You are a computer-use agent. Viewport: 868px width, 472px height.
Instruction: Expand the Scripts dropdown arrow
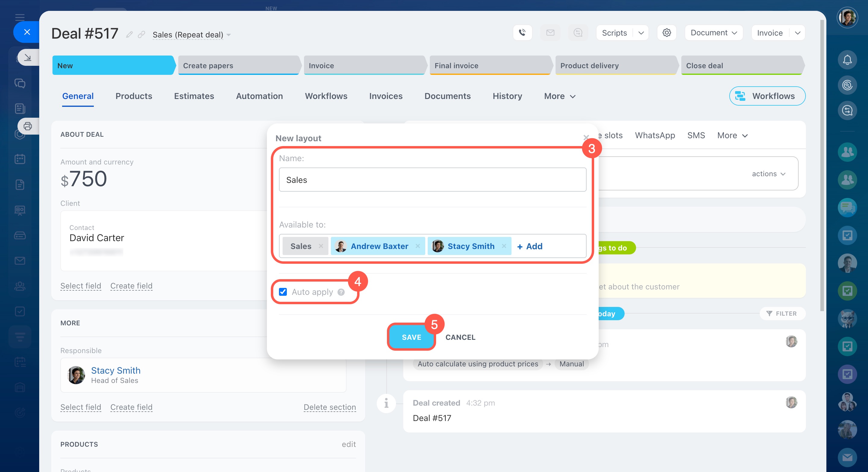pyautogui.click(x=641, y=33)
